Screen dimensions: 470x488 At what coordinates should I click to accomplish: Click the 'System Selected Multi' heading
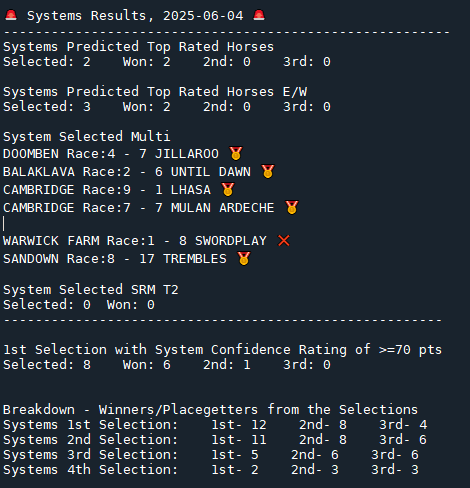[87, 137]
